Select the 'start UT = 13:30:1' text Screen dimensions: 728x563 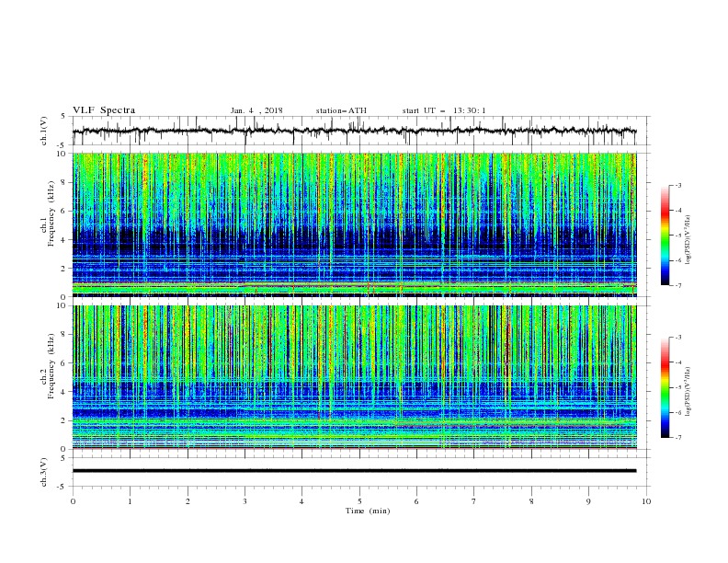pyautogui.click(x=444, y=110)
